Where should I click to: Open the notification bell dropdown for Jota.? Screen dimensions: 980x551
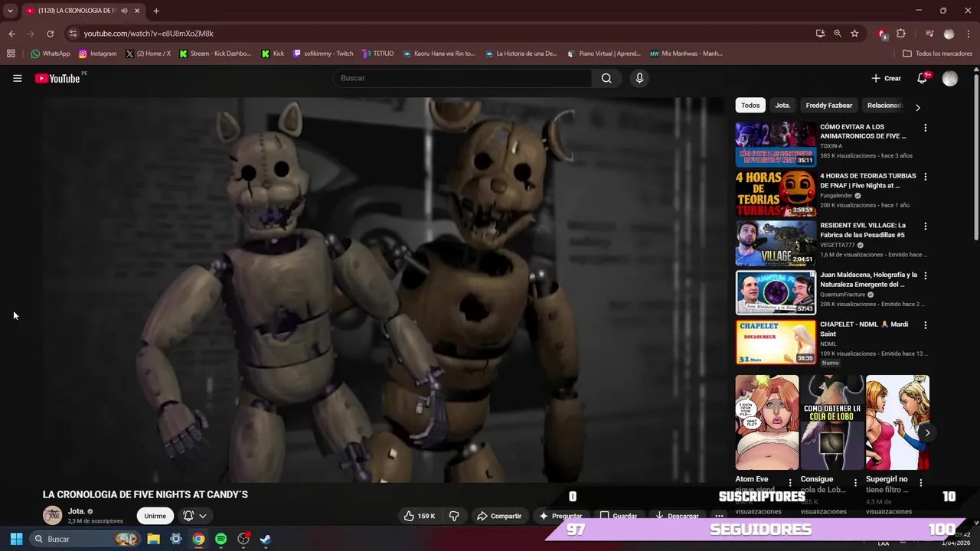(194, 516)
